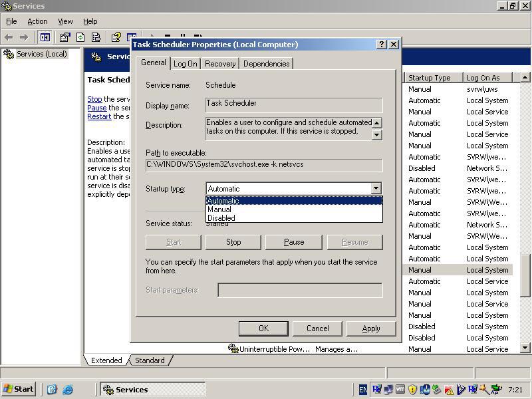The height and width of the screenshot is (399, 532).
Task: Click the Apply button
Action: click(x=371, y=329)
